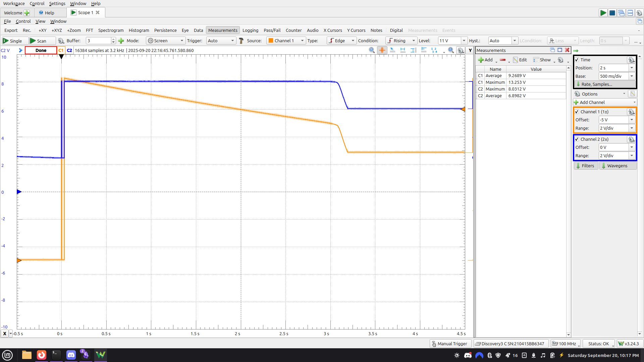
Task: Click the Rate, Samples... button
Action: point(605,84)
